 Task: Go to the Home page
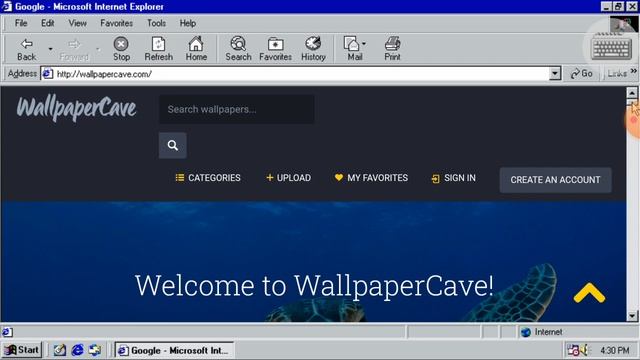pyautogui.click(x=196, y=49)
